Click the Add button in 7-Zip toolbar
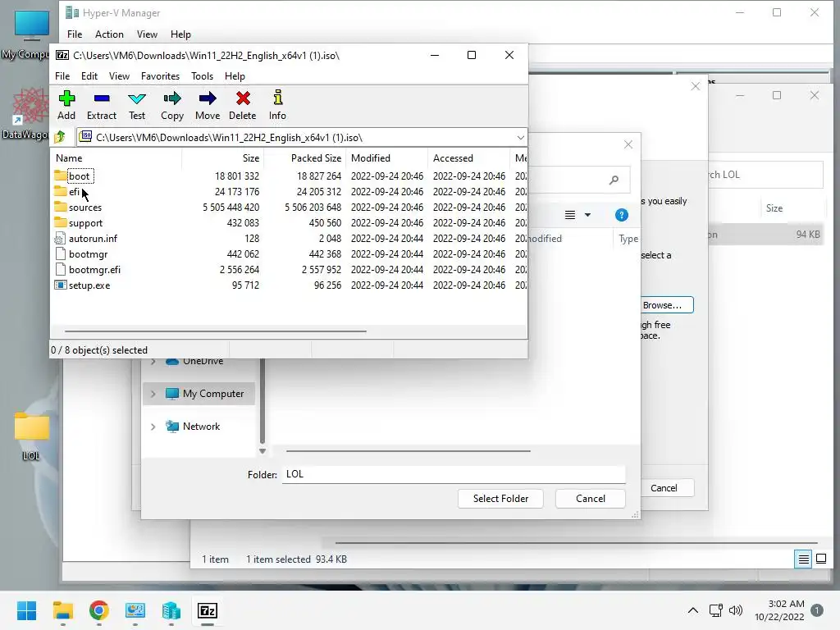The height and width of the screenshot is (630, 840). [66, 105]
